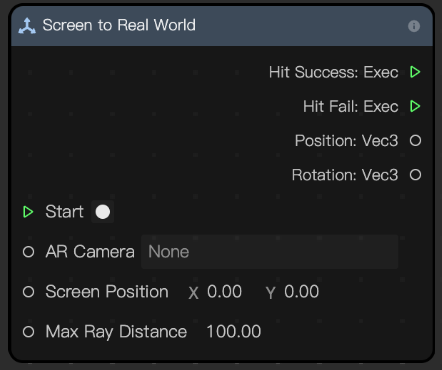Click the Position Vec3 output port
442x370 pixels.
point(415,141)
